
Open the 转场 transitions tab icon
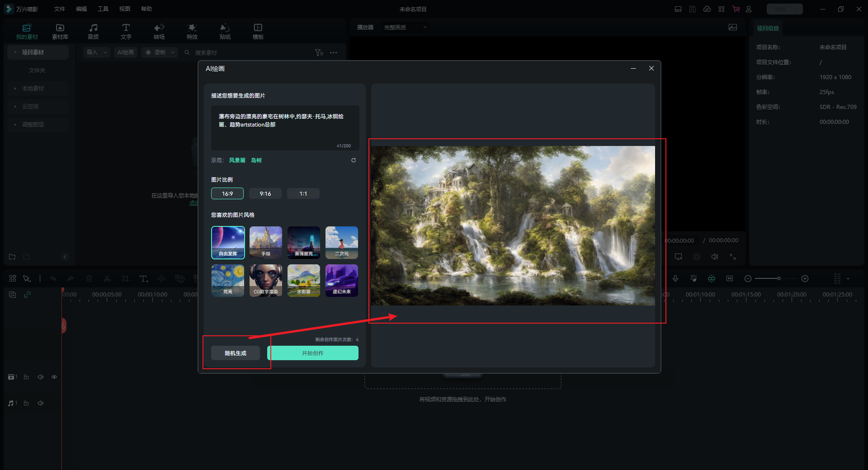tap(159, 31)
